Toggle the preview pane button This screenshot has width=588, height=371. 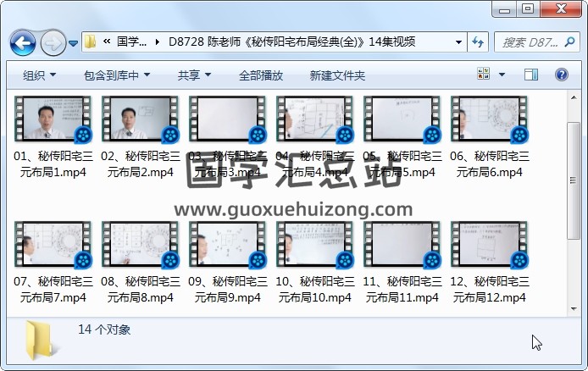click(x=531, y=75)
